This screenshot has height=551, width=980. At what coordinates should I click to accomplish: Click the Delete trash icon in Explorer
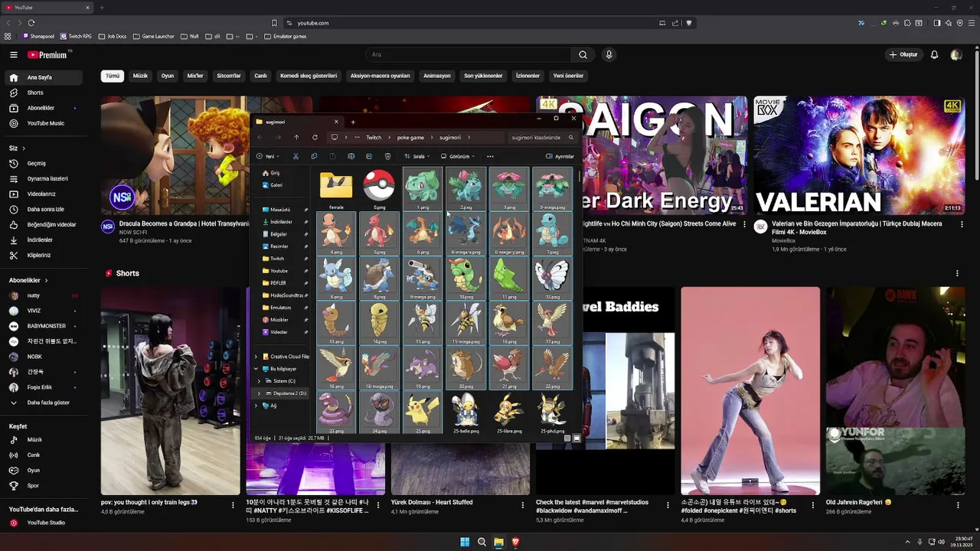click(387, 156)
